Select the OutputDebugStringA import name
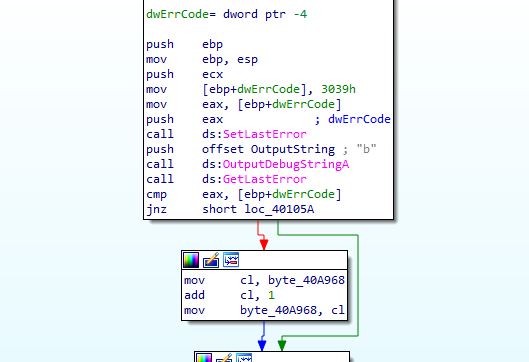529x362 pixels. [286, 164]
